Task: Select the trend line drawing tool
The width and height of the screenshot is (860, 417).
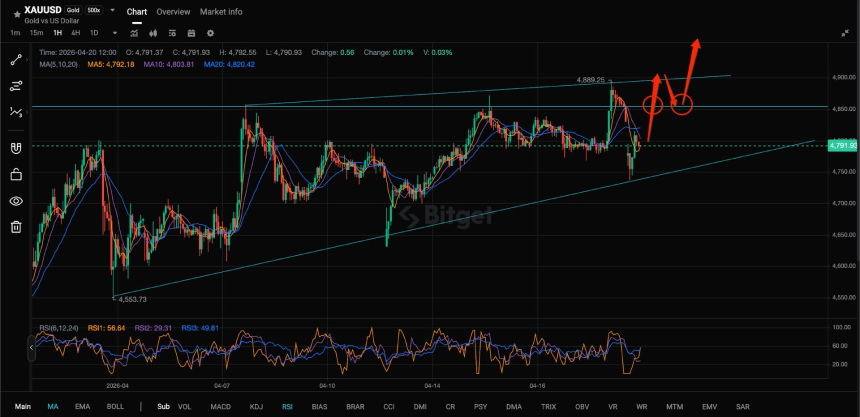Action: pyautogui.click(x=16, y=60)
